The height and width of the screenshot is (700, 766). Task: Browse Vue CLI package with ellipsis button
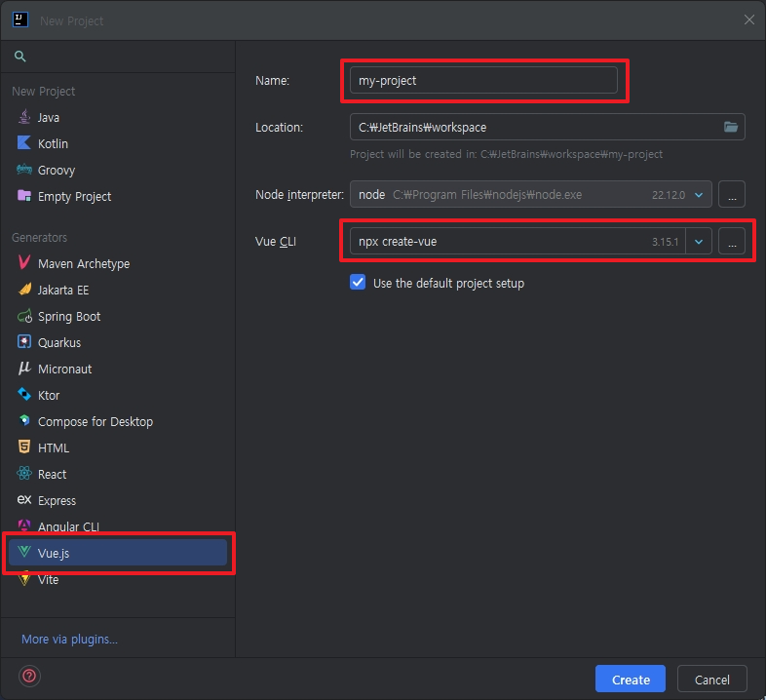tap(732, 242)
